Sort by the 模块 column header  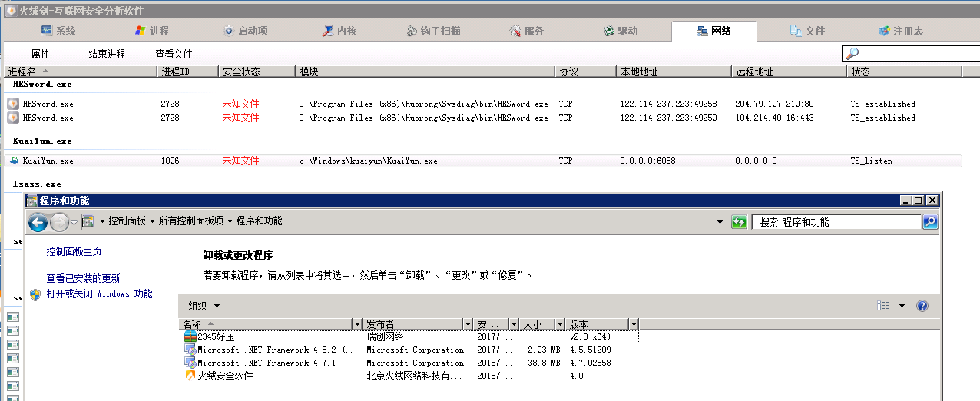point(425,71)
